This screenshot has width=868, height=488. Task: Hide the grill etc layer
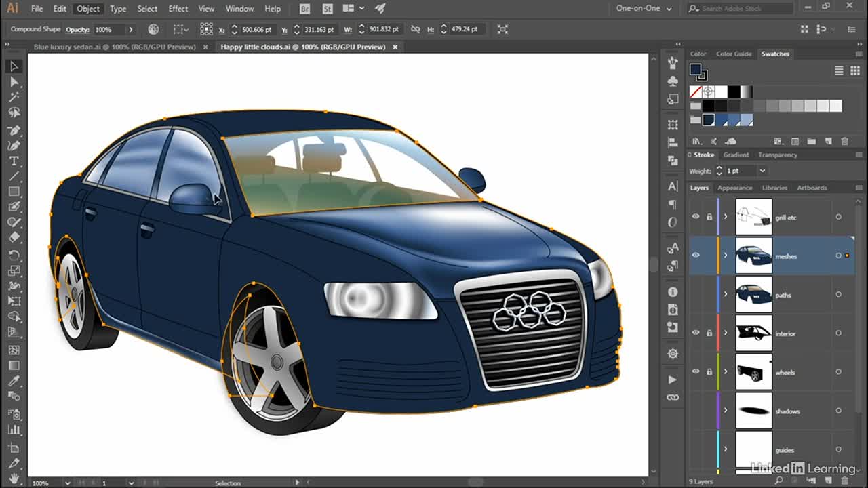tap(696, 217)
